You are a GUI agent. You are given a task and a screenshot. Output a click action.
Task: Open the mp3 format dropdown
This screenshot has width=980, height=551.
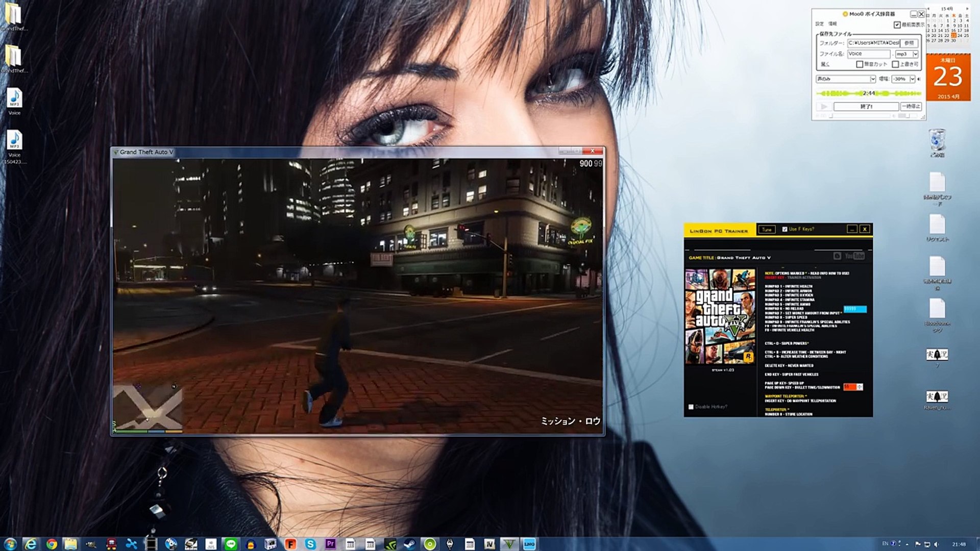(x=906, y=54)
